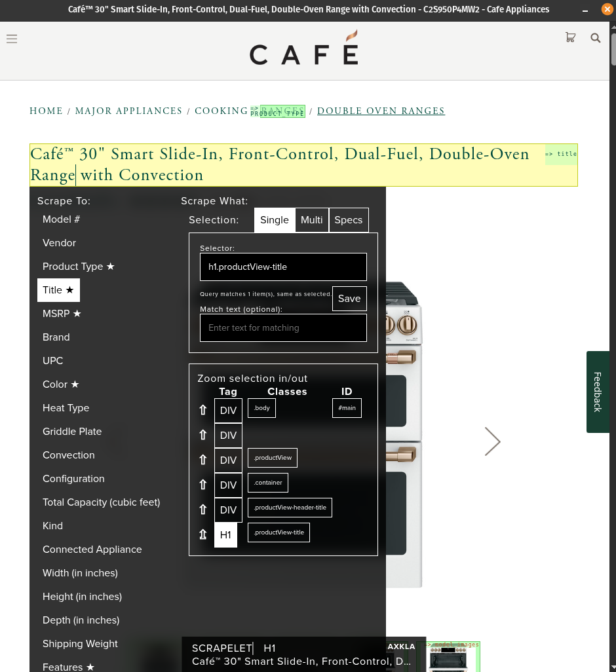Open the Feedback side tab
The image size is (616, 672).
pos(597,392)
